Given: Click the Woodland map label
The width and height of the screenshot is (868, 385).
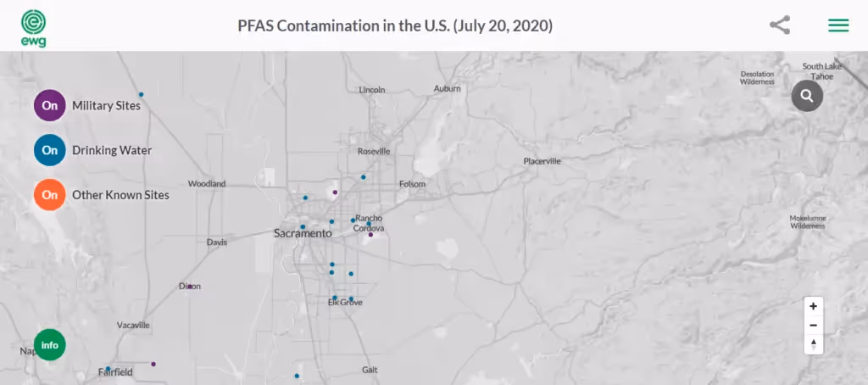Looking at the screenshot, I should 207,184.
